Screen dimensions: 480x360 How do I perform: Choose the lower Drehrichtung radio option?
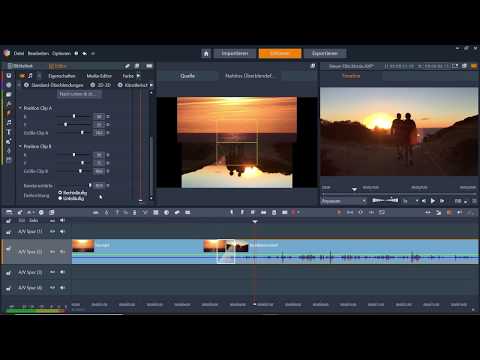[60, 198]
